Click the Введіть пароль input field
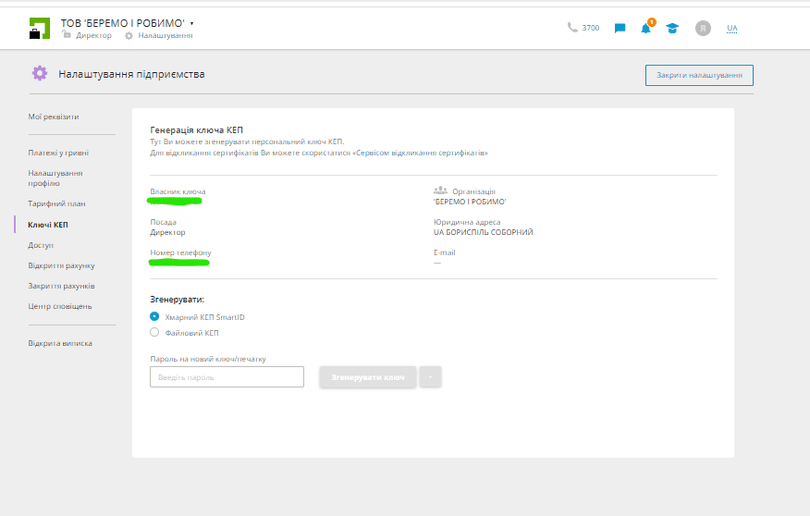The image size is (810, 516). 226,377
